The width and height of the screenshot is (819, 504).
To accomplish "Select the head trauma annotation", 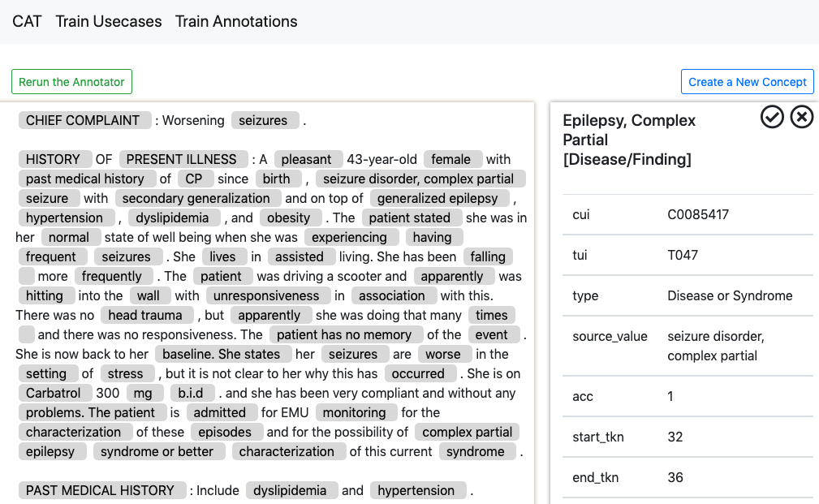I will pos(147,316).
